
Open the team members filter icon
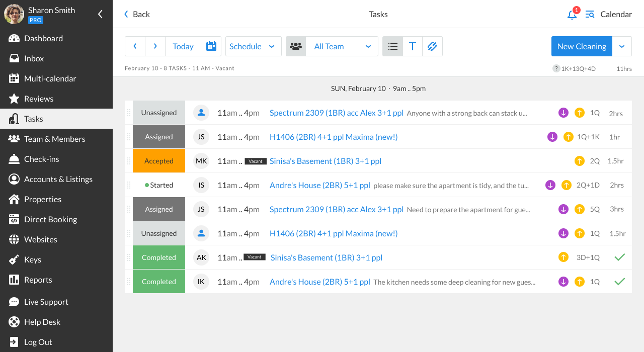tap(296, 46)
